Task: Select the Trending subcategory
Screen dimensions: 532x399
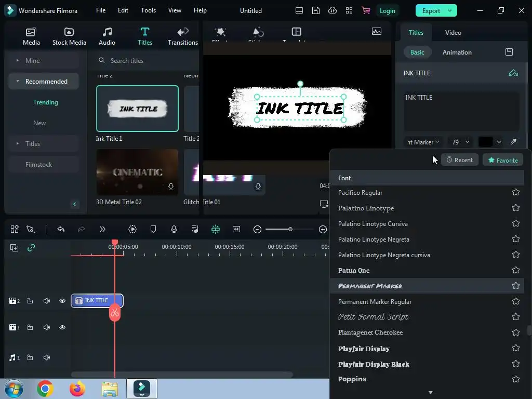Action: click(x=46, y=102)
